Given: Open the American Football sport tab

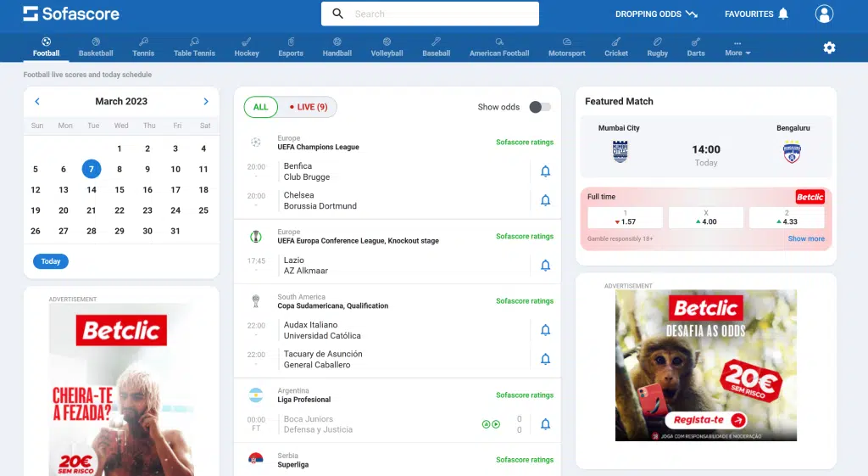Looking at the screenshot, I should pyautogui.click(x=499, y=48).
